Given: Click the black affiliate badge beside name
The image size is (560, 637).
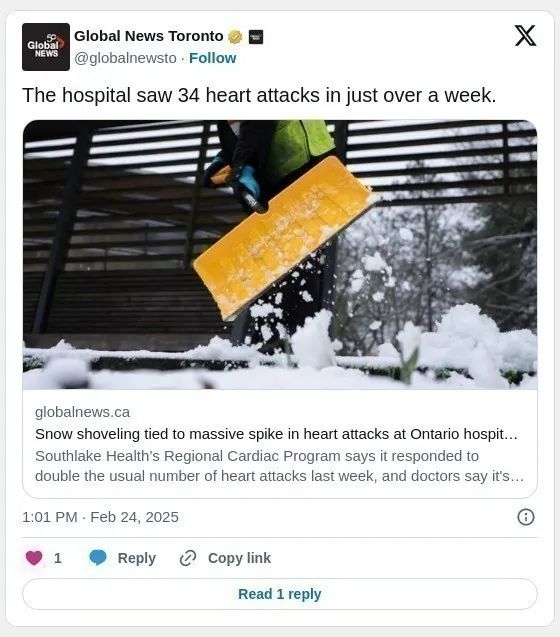Looking at the screenshot, I should 256,37.
